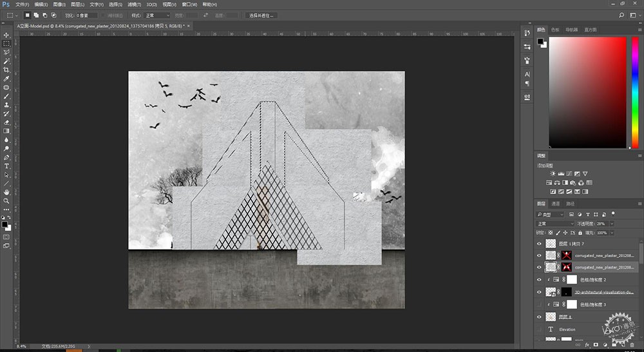Toggle layer filter on/off switch
Screen dimensions: 644x352
[613, 214]
